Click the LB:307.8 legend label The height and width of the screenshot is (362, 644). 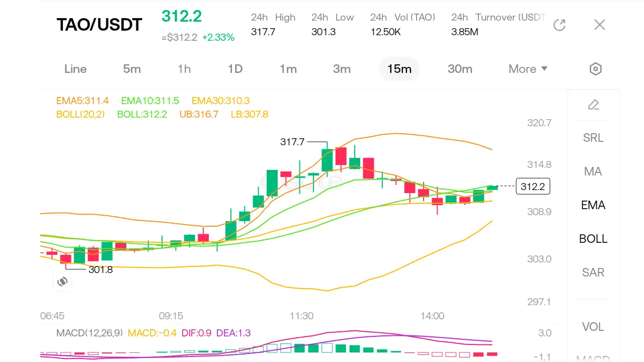click(x=250, y=115)
